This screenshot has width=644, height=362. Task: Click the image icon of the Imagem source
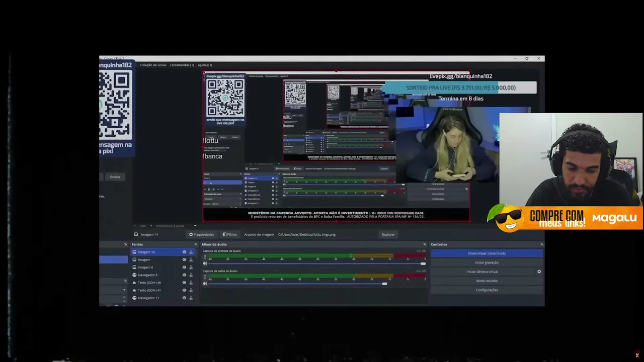[134, 259]
